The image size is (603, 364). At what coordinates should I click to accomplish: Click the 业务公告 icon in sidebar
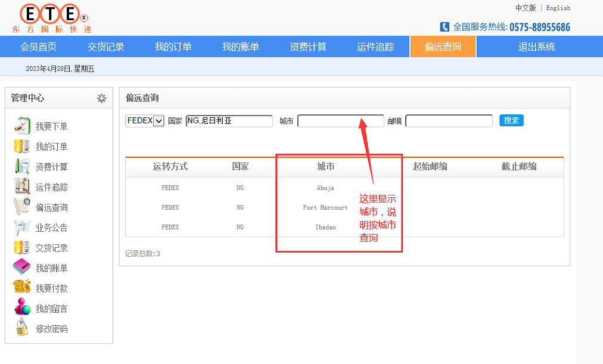22,227
